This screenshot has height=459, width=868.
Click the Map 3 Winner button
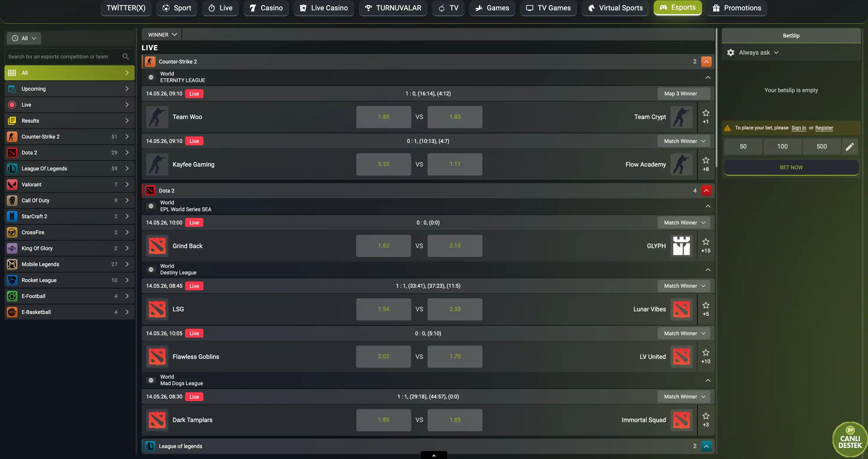pyautogui.click(x=684, y=94)
